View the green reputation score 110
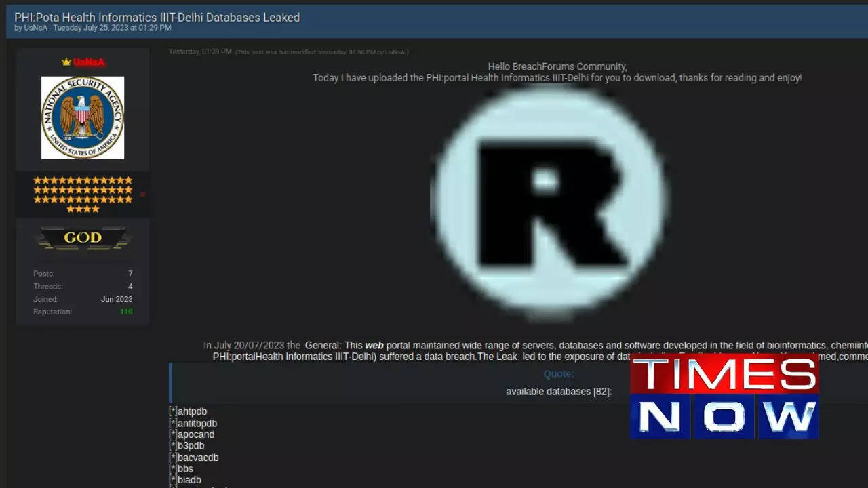The width and height of the screenshot is (868, 488). [126, 312]
